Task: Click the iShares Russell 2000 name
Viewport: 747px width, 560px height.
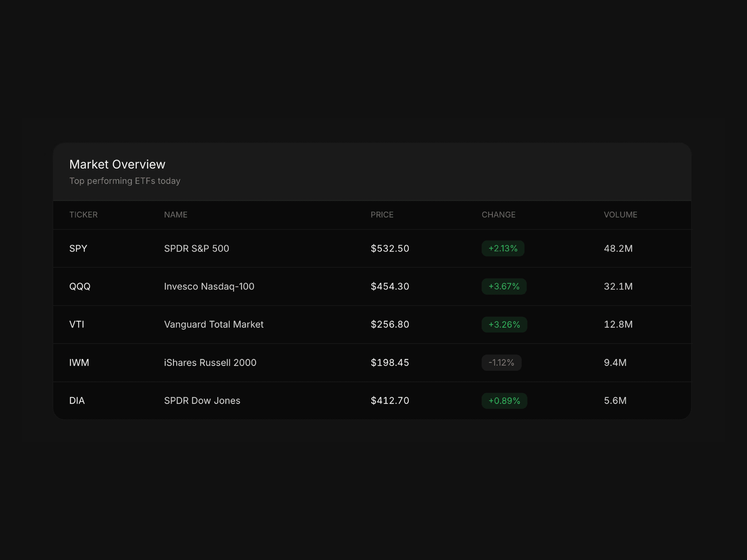Action: click(210, 363)
